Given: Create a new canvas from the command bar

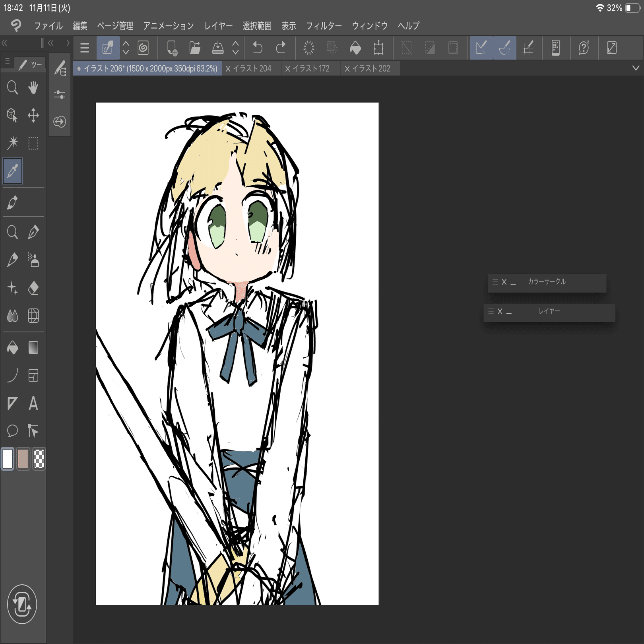Looking at the screenshot, I should 171,48.
